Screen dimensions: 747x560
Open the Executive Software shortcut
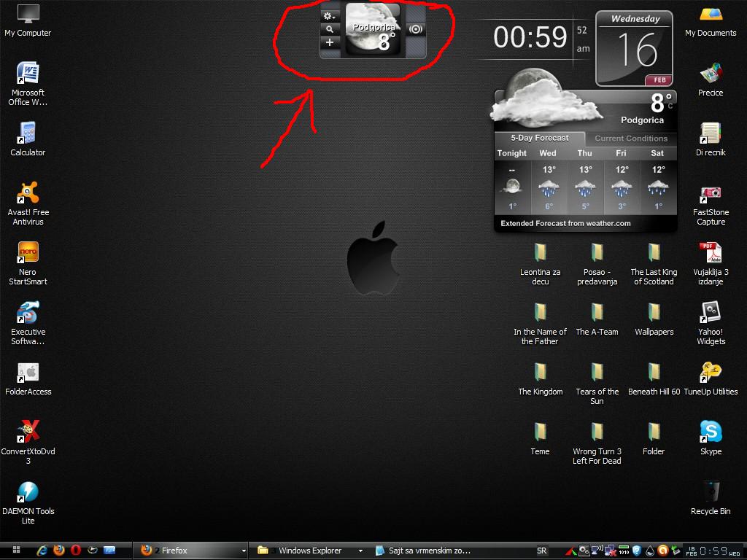point(28,323)
